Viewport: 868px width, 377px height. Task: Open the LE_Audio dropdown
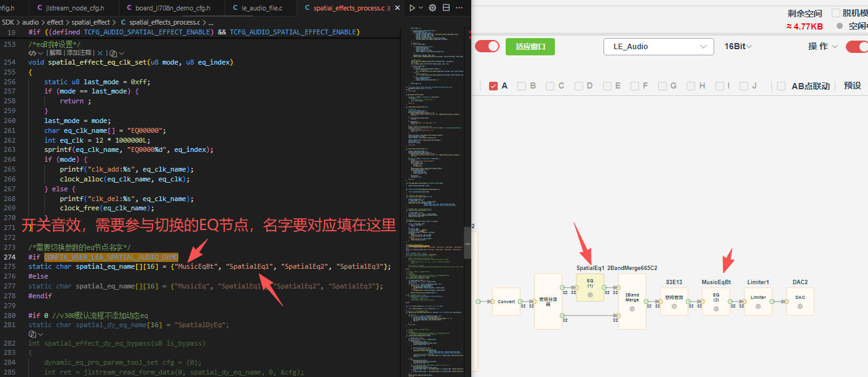pos(659,47)
